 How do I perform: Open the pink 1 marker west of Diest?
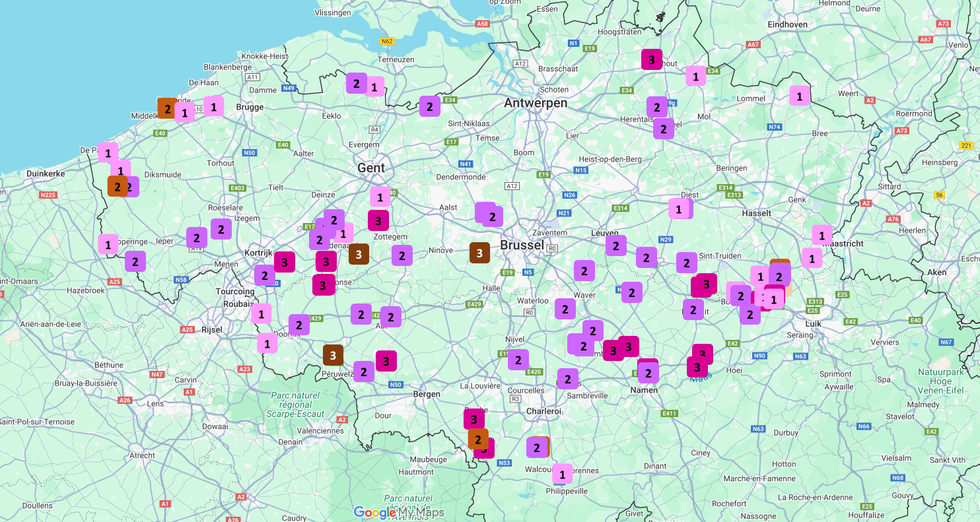pyautogui.click(x=678, y=209)
